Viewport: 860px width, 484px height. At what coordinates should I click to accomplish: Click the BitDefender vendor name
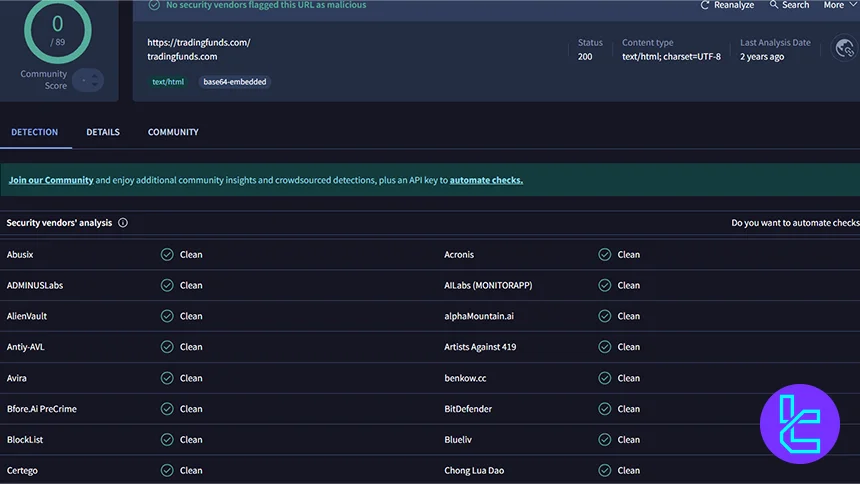468,409
